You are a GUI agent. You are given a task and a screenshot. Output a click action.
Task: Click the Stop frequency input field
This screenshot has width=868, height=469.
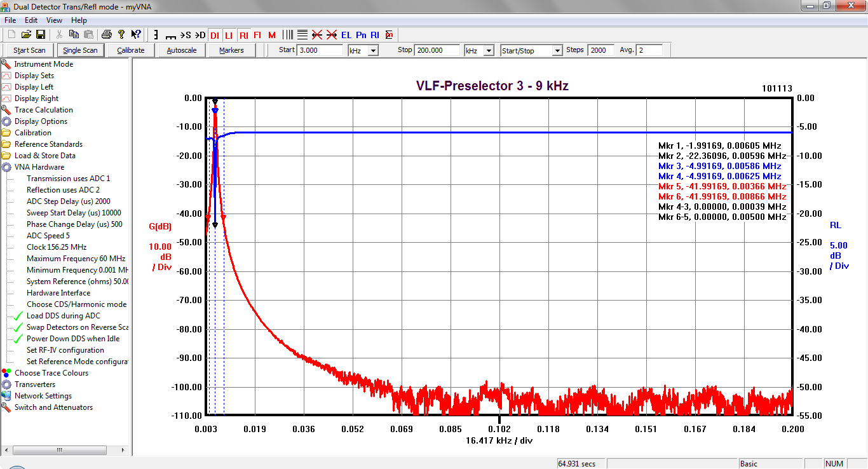point(437,50)
